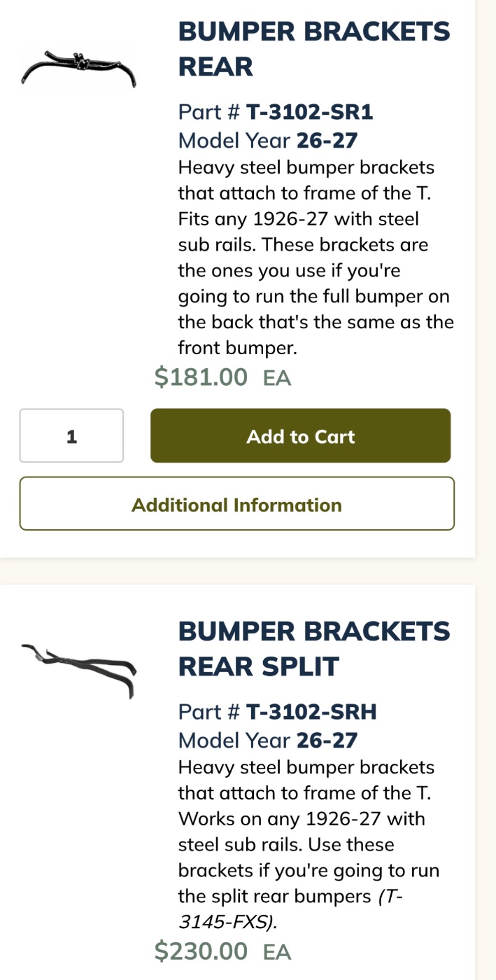The width and height of the screenshot is (496, 980).
Task: Click the 'Works on any 1926-27' description text
Action: pos(302,819)
